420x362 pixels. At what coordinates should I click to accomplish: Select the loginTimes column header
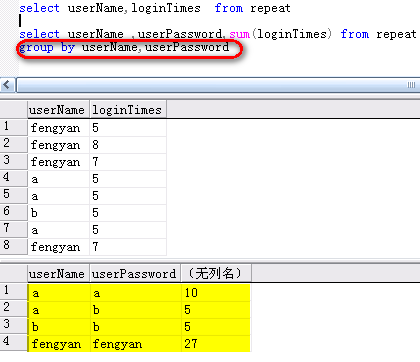pyautogui.click(x=128, y=110)
